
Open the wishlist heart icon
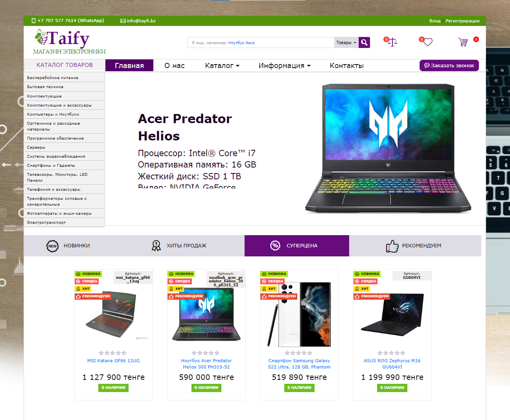[x=427, y=42]
